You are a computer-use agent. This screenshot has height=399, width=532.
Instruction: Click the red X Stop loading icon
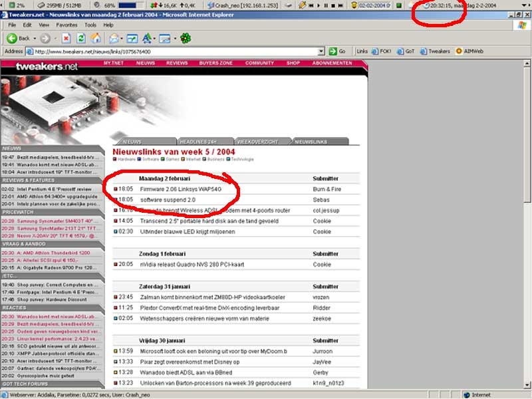pos(66,39)
